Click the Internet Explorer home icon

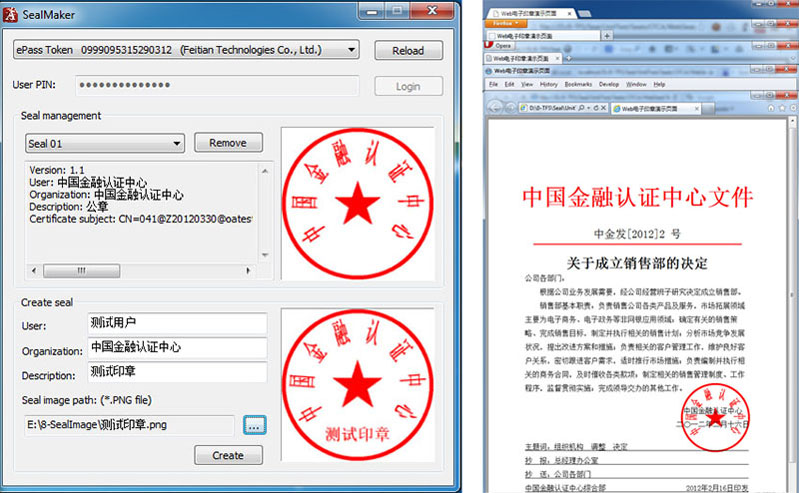point(770,108)
